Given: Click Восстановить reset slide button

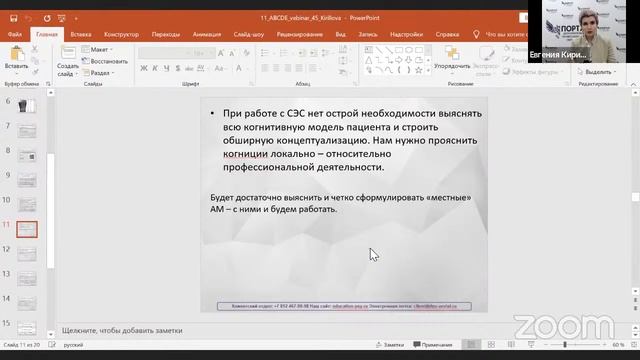Looking at the screenshot, I should [105, 61].
